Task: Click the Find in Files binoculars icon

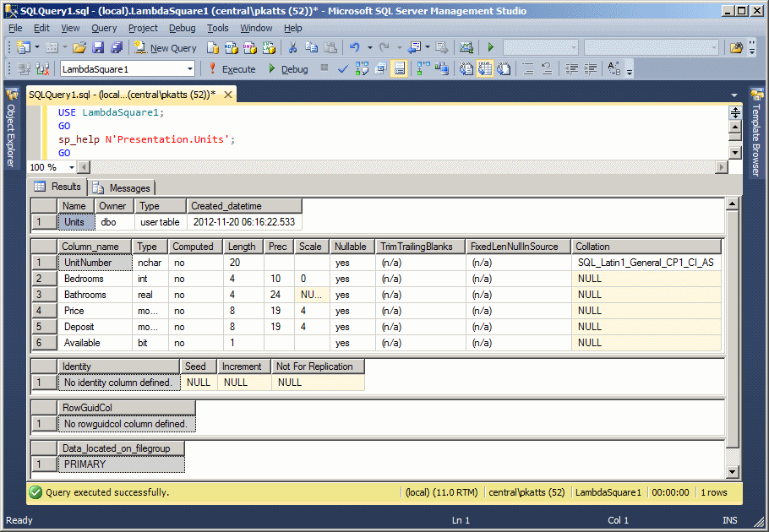Action: (x=736, y=47)
